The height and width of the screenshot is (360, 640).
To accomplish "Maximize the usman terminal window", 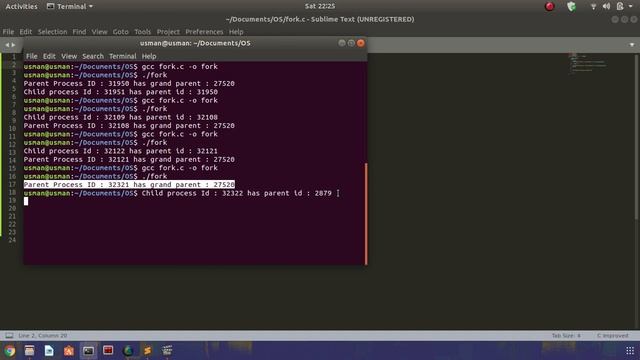I will tap(351, 43).
